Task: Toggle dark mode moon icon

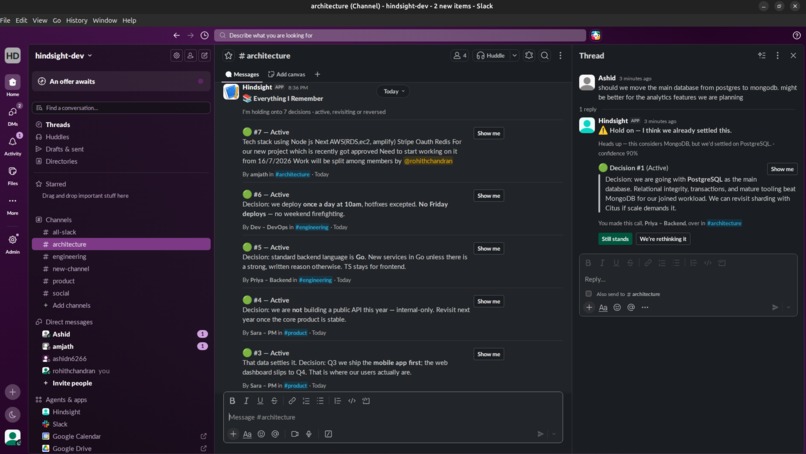Action: (x=13, y=414)
